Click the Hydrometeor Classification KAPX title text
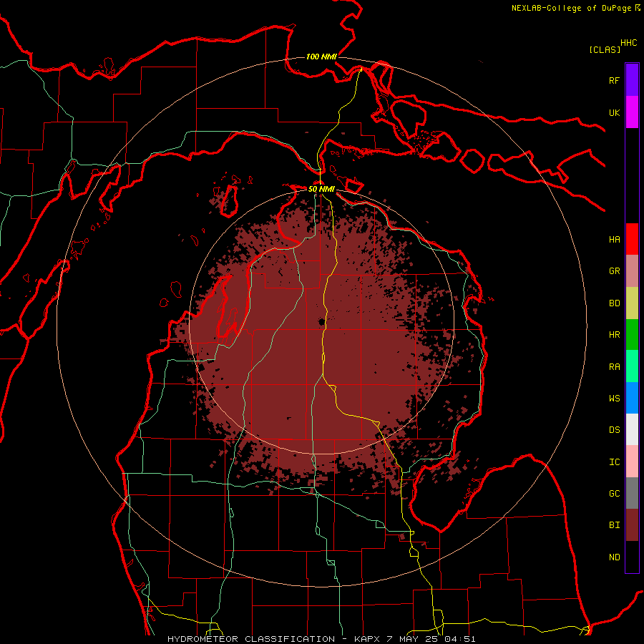 point(321,639)
